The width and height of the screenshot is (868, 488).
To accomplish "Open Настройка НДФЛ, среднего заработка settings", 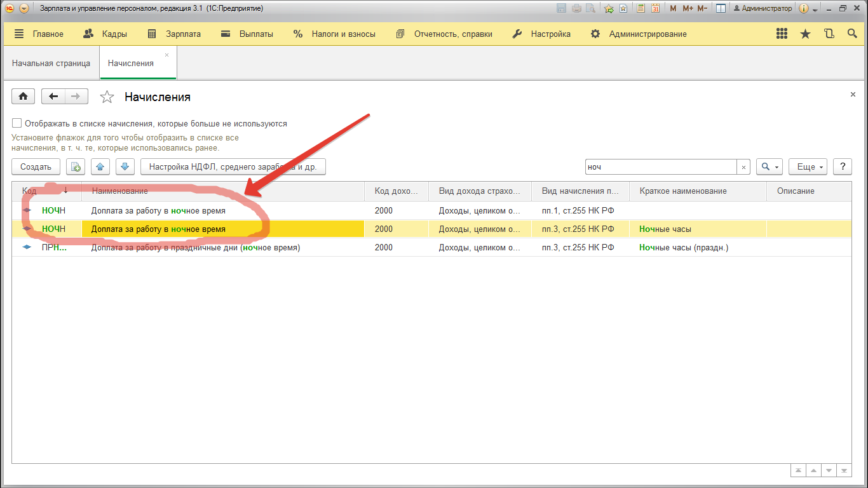I will [x=233, y=167].
